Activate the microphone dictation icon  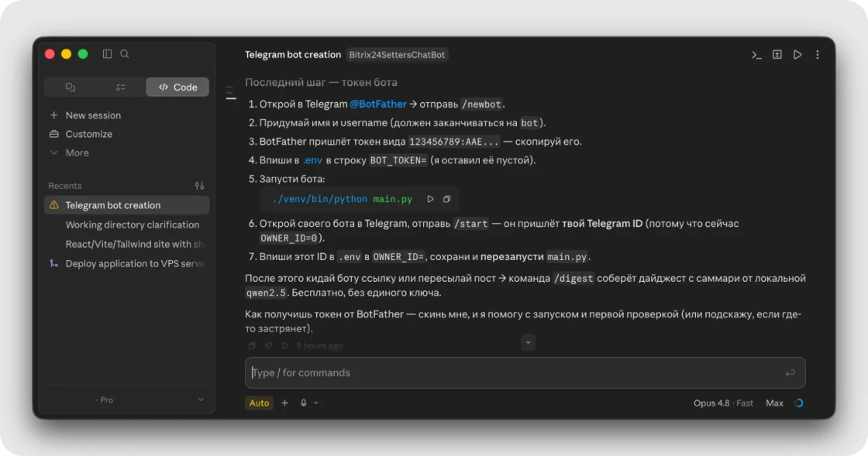(303, 403)
